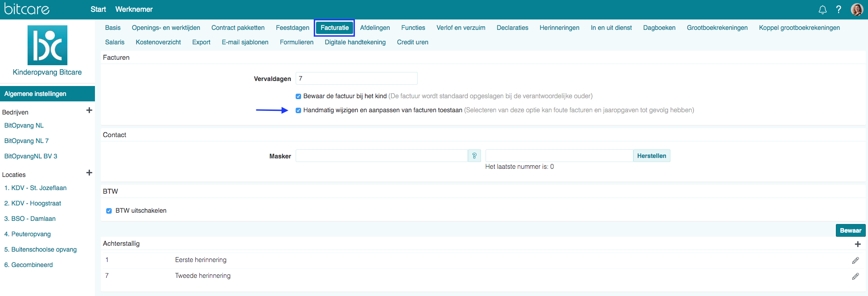Edit the Eerste herinnering row with pencil
Screen dimensions: 868x296
[855, 260]
